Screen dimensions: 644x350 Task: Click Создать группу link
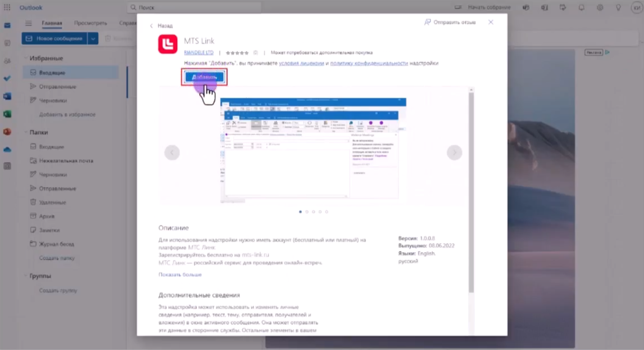pos(58,291)
